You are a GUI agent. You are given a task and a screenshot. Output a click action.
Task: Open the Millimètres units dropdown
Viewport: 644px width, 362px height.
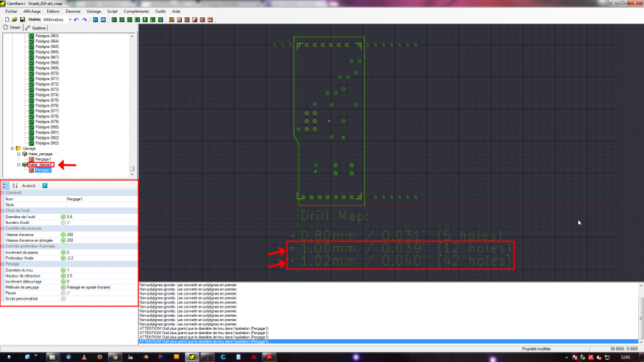(70, 19)
